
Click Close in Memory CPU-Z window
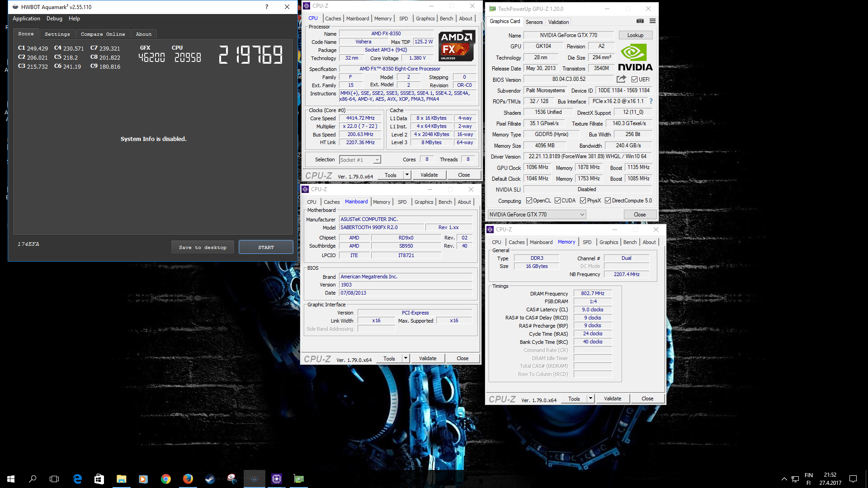tap(647, 399)
